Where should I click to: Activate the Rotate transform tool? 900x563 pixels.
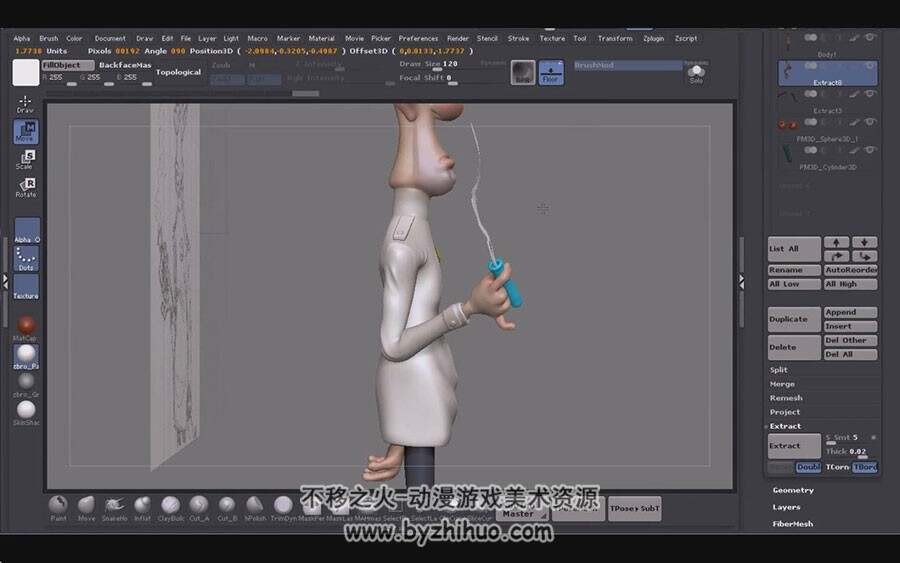(x=26, y=187)
